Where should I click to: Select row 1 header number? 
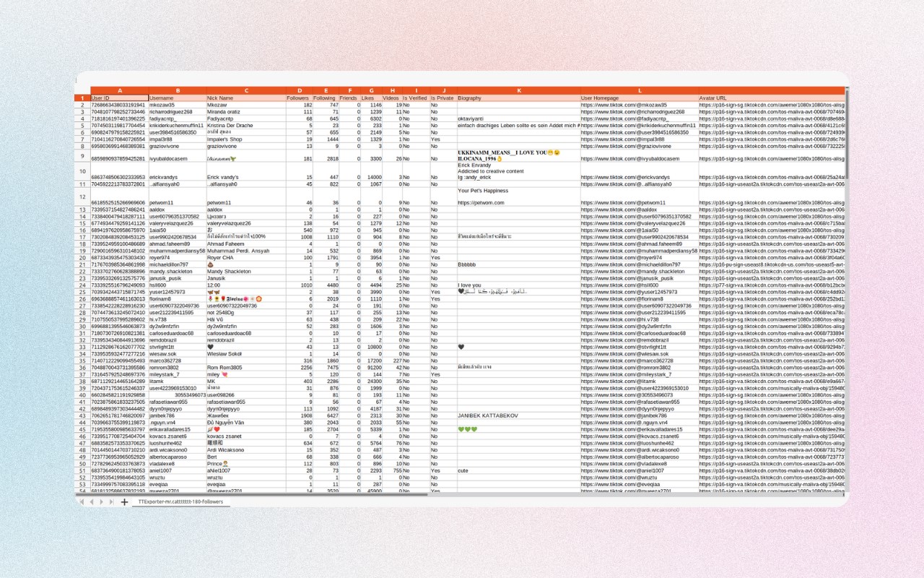click(83, 98)
